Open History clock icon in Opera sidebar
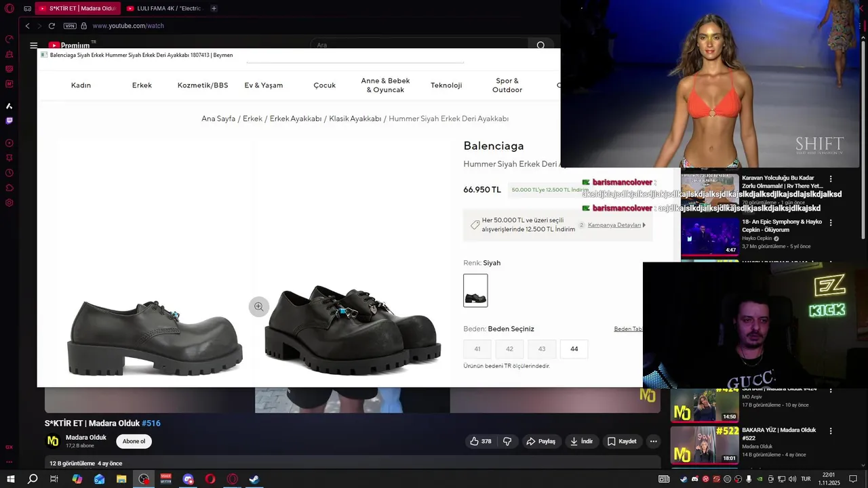 [x=9, y=173]
